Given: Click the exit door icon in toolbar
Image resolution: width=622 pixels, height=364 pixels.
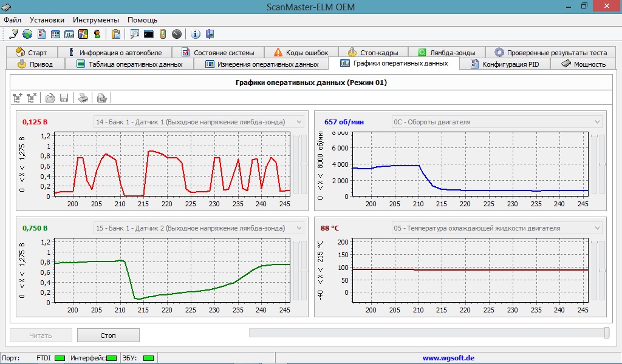Looking at the screenshot, I should [x=210, y=34].
